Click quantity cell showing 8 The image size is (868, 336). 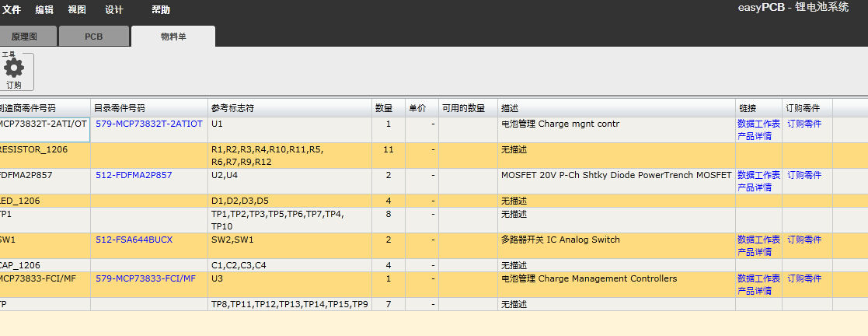pos(388,220)
